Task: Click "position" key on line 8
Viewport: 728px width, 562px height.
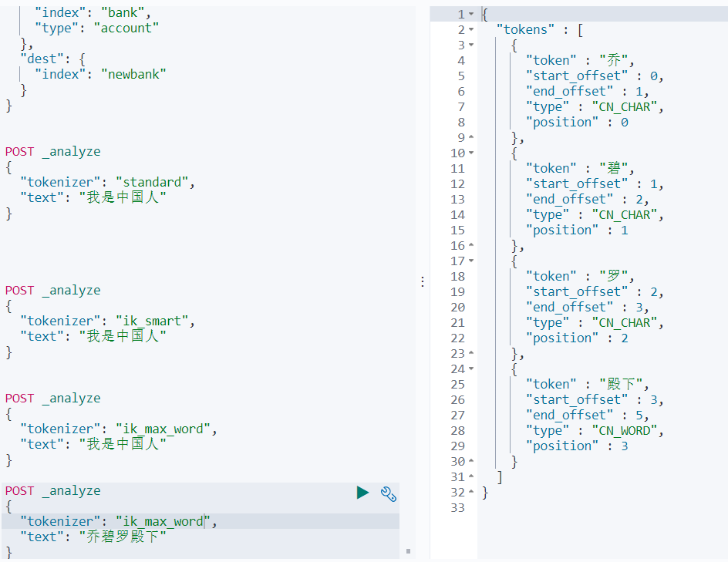Action: click(561, 123)
